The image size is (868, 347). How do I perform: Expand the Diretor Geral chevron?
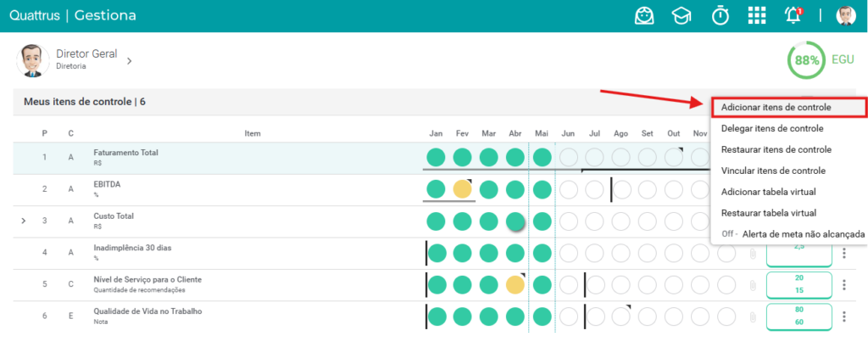pos(129,61)
